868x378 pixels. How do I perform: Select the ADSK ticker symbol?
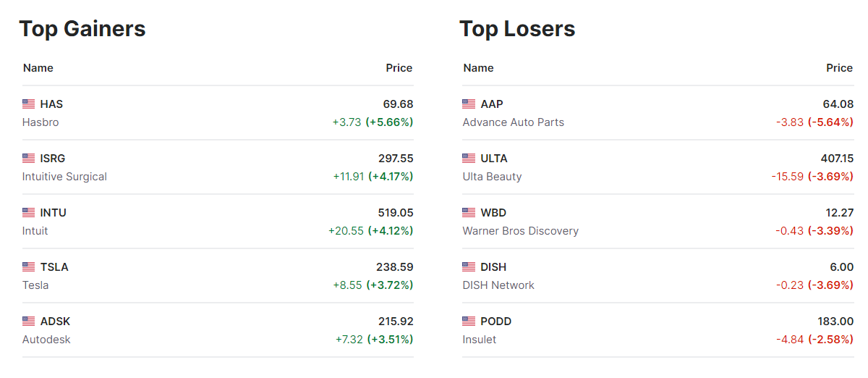pyautogui.click(x=55, y=322)
